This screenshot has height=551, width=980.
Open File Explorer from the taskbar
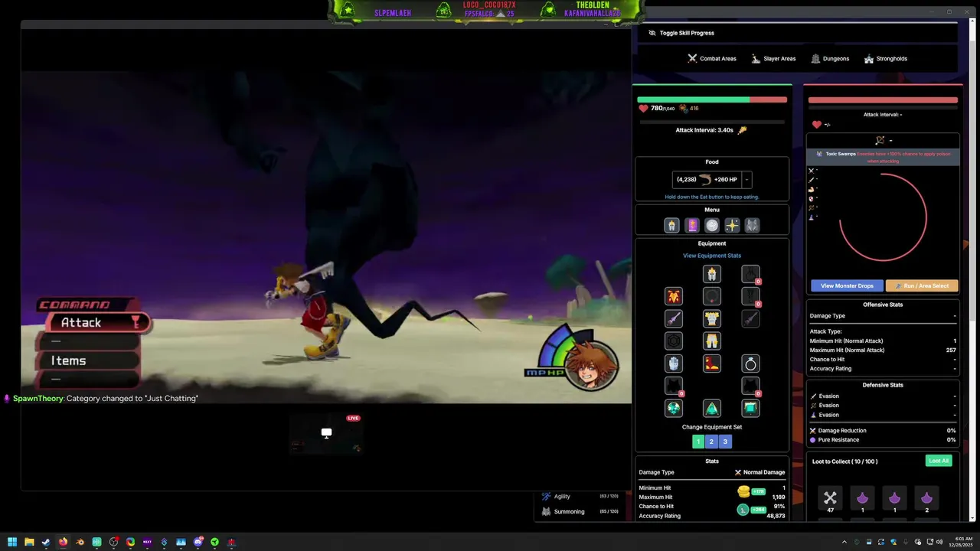tap(29, 542)
